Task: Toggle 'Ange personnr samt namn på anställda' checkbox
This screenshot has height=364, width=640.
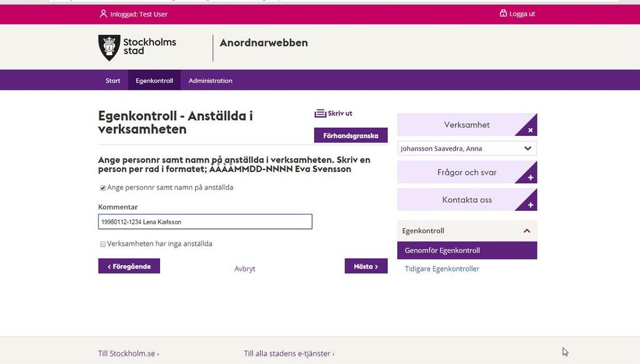Action: click(103, 188)
